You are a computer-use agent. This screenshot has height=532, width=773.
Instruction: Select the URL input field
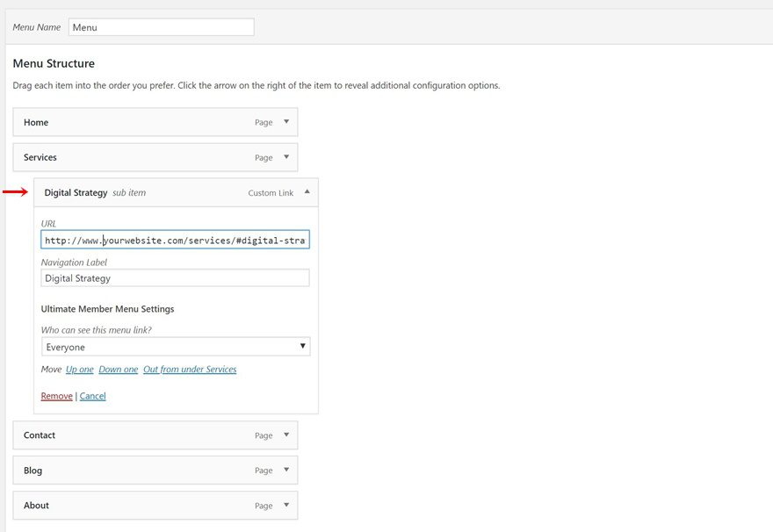click(x=175, y=239)
